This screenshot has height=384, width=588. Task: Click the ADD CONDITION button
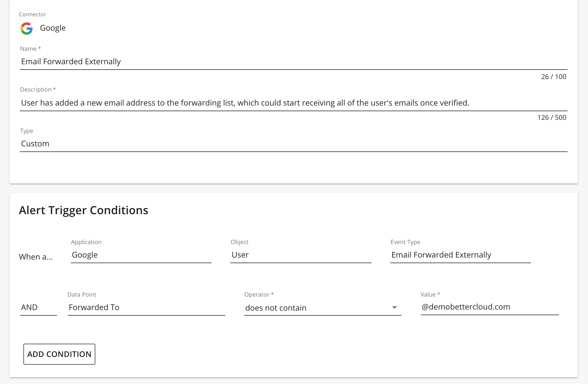[59, 354]
